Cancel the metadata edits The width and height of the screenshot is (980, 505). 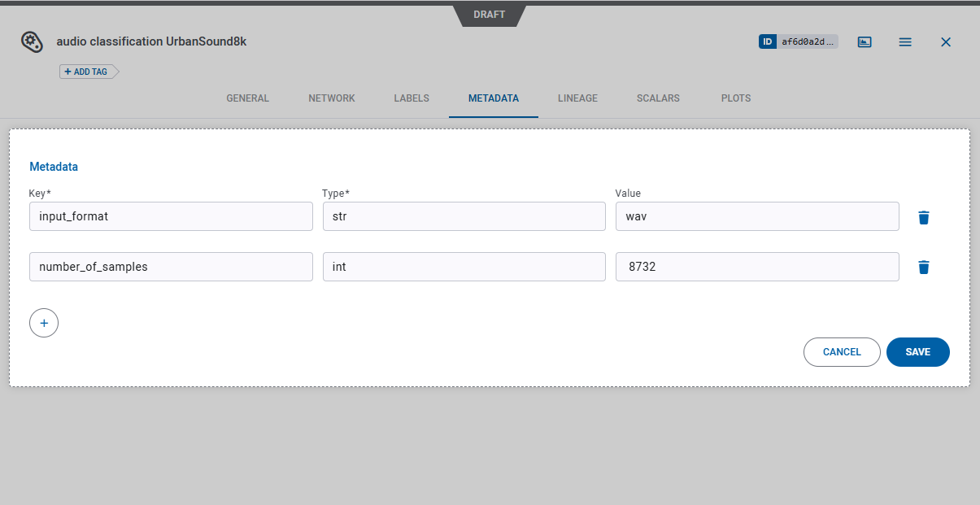(x=842, y=351)
